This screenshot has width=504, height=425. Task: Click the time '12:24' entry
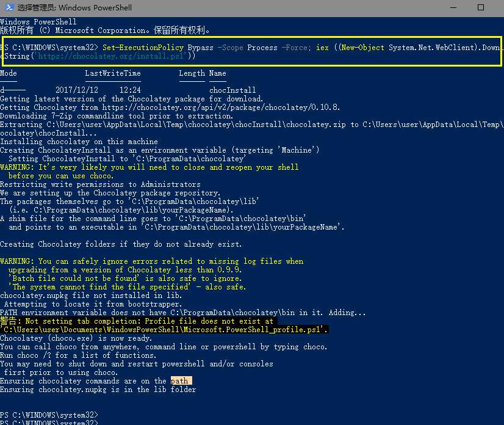[130, 90]
